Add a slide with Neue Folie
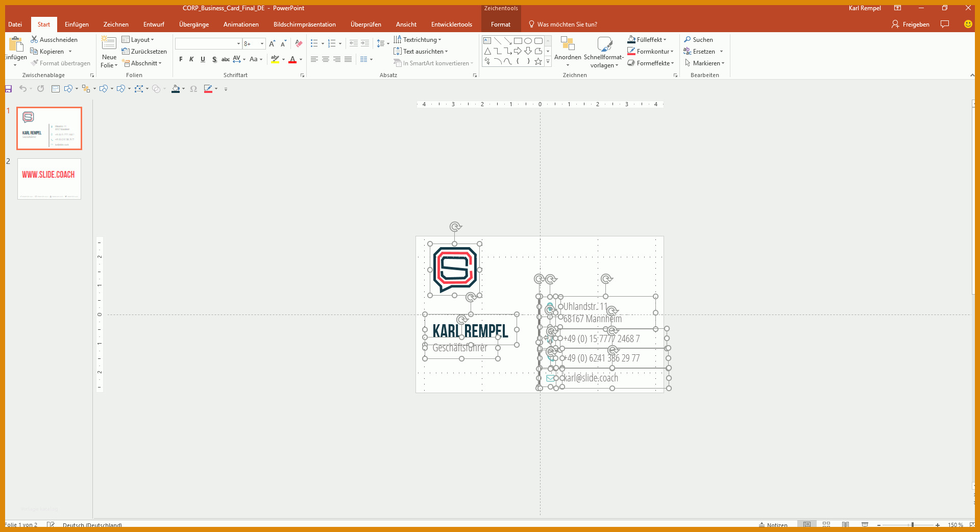This screenshot has width=980, height=532. [x=109, y=52]
